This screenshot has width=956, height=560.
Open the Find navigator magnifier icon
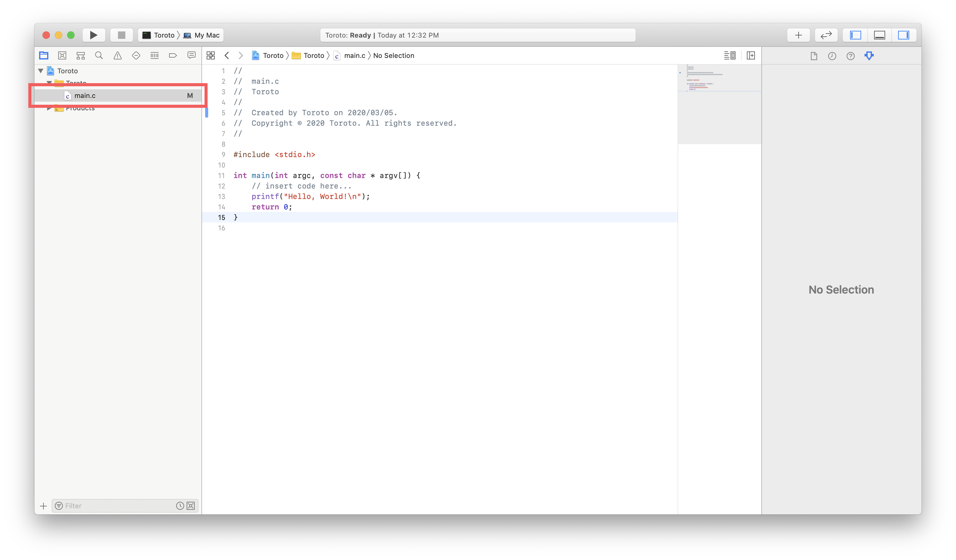[99, 56]
